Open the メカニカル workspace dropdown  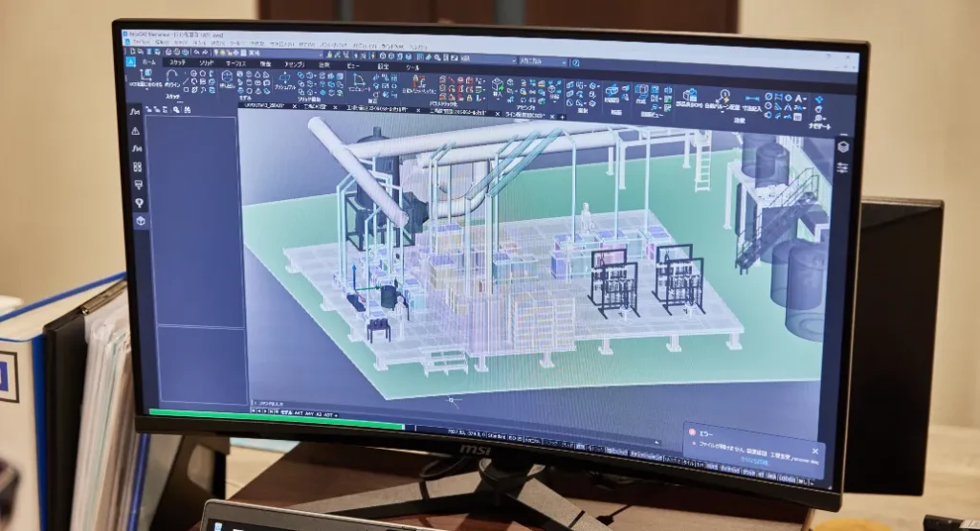pos(543,61)
